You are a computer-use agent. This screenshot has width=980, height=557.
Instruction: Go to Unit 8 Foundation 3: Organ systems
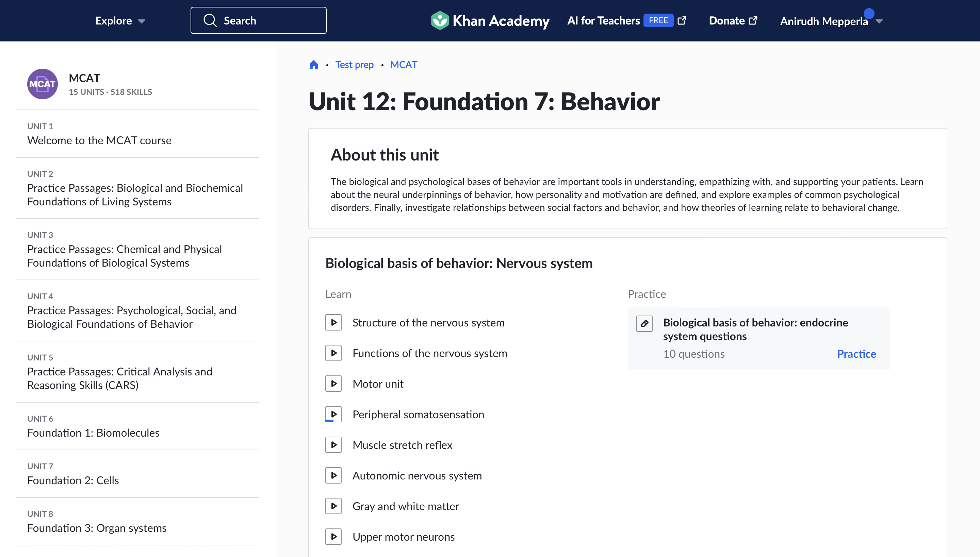pyautogui.click(x=97, y=528)
